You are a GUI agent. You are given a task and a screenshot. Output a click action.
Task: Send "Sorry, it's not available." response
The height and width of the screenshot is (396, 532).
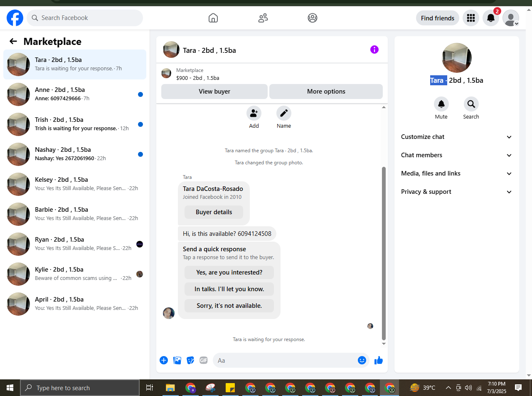pyautogui.click(x=229, y=306)
